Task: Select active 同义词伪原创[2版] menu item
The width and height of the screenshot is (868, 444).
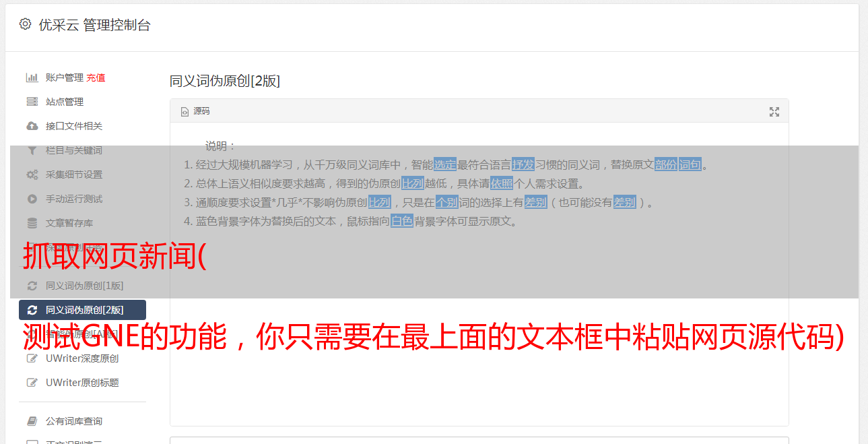Action: click(82, 310)
